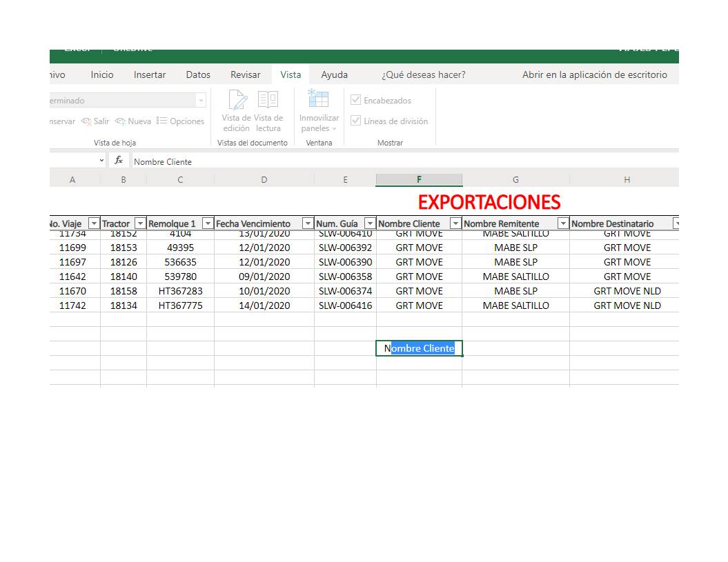The width and height of the screenshot is (728, 562).
Task: Click the Nueva sheet view icon
Action: pyautogui.click(x=120, y=121)
